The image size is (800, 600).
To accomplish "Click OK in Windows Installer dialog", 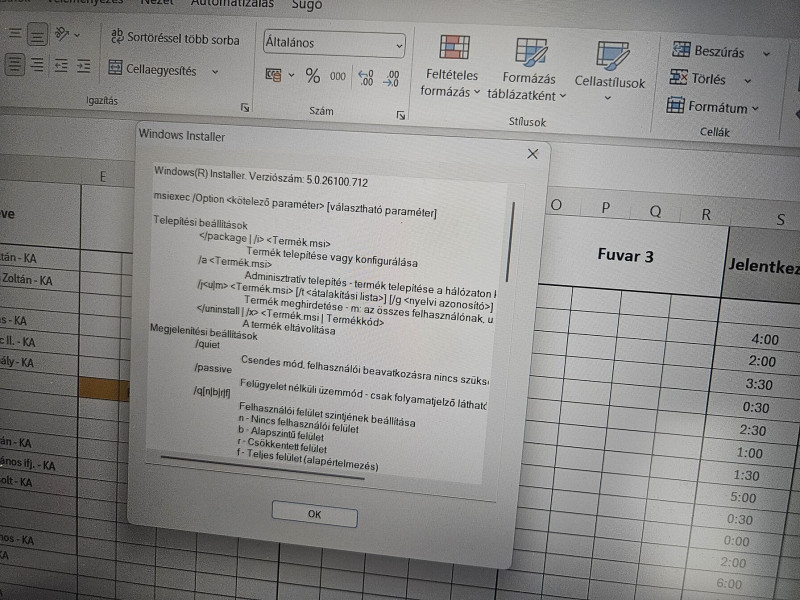I will pos(314,514).
